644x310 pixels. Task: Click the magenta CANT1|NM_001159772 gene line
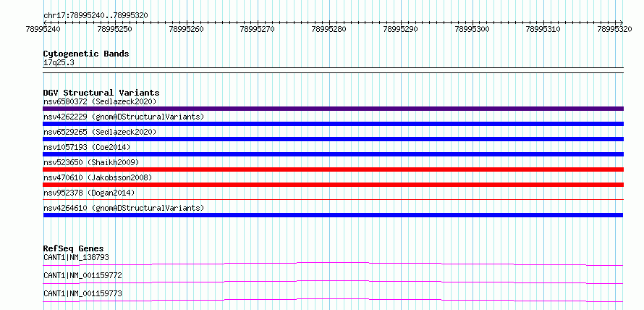click(333, 282)
